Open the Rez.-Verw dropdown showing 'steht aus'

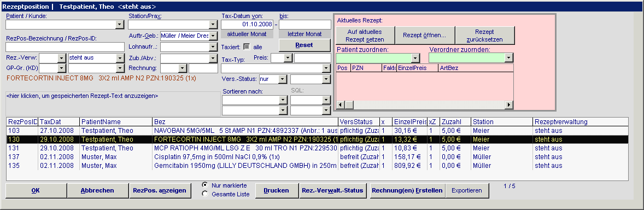[120, 58]
